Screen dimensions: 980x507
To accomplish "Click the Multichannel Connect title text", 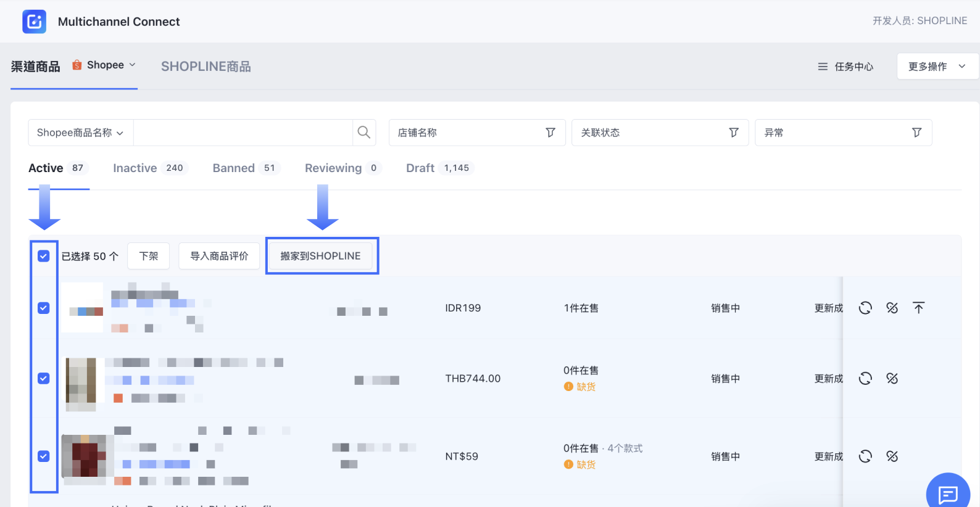I will (x=119, y=22).
